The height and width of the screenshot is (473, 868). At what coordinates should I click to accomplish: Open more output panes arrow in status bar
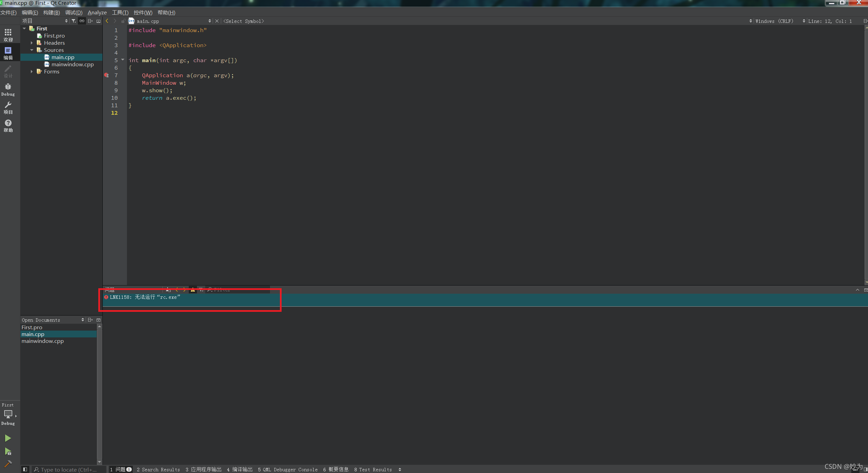coord(400,470)
